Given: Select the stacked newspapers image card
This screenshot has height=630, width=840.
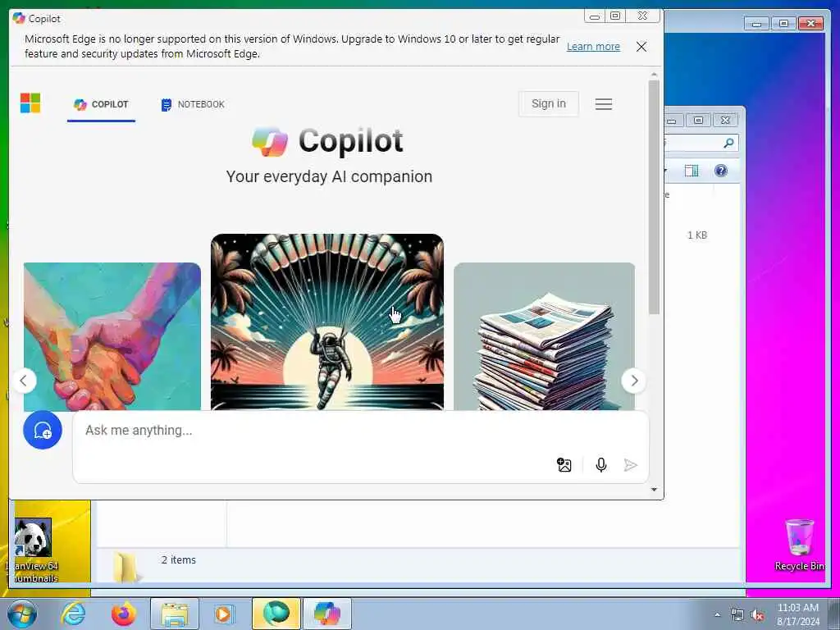Looking at the screenshot, I should pos(545,336).
